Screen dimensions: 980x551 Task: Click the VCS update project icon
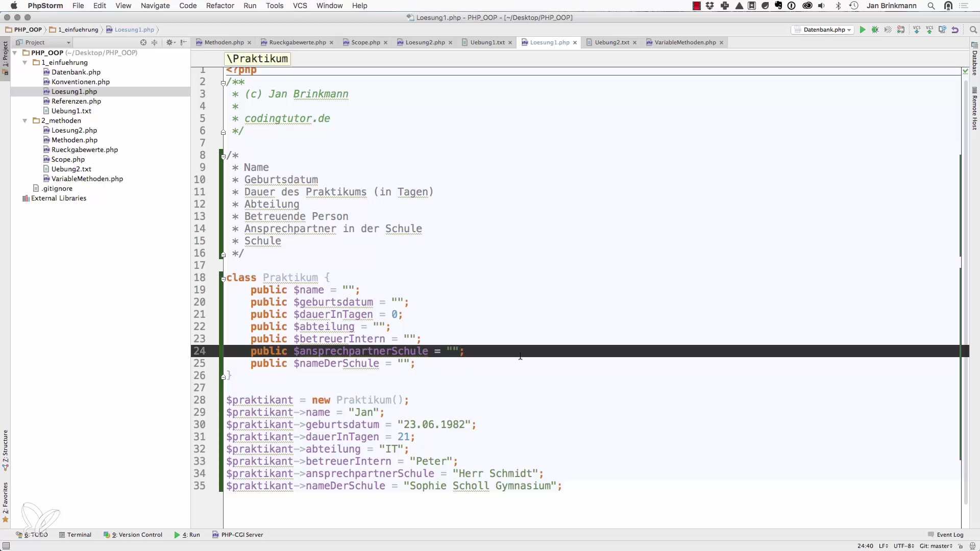(917, 30)
